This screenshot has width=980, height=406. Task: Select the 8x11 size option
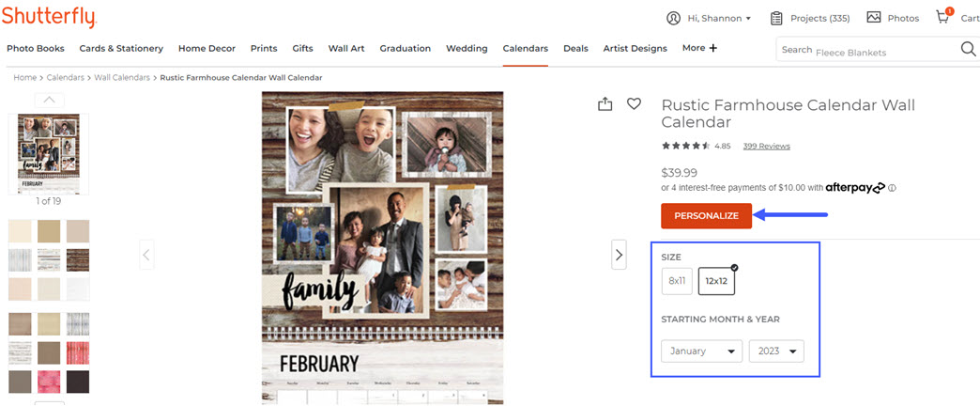(x=677, y=281)
